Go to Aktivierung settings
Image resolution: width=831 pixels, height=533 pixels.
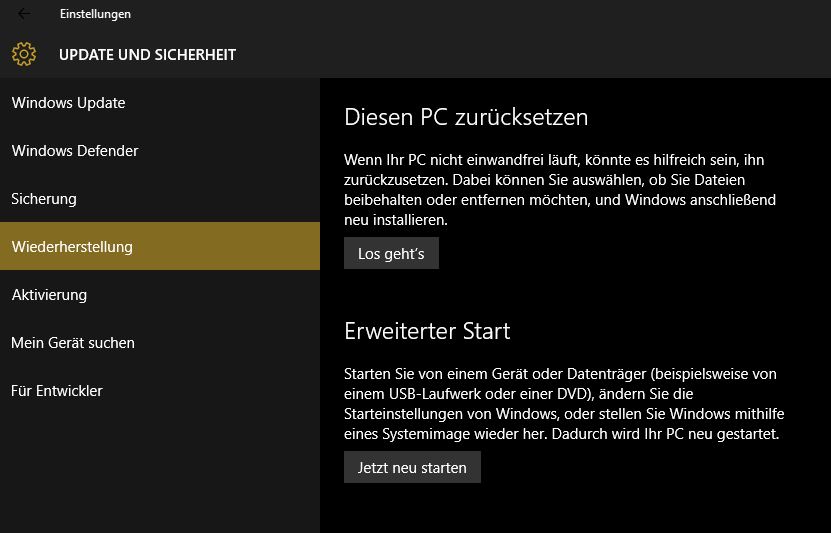(160, 295)
